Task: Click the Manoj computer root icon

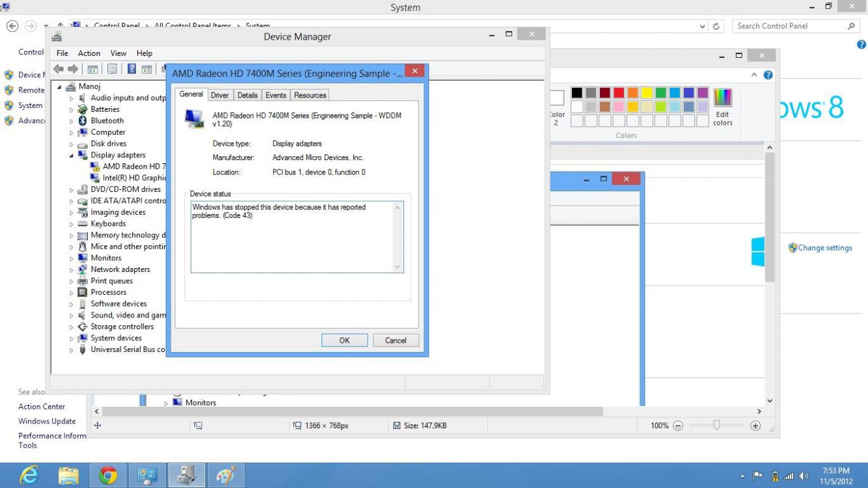Action: 71,87
